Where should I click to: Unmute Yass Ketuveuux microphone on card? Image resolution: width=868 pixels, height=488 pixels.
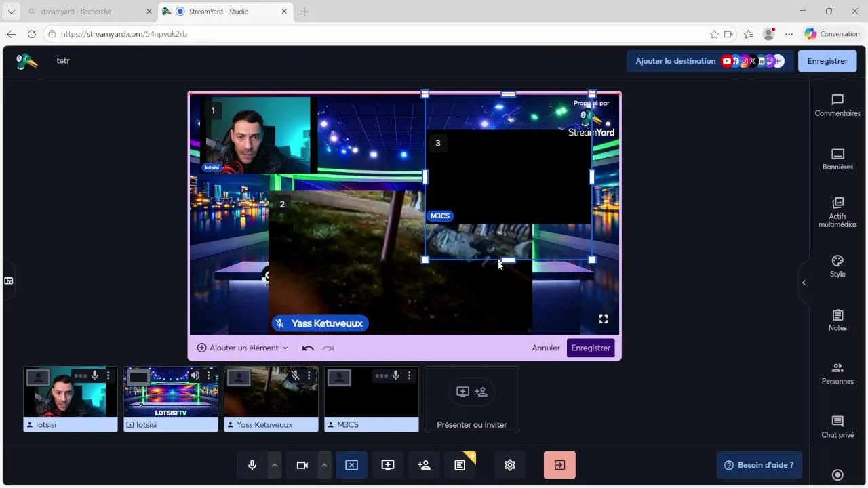click(x=295, y=375)
